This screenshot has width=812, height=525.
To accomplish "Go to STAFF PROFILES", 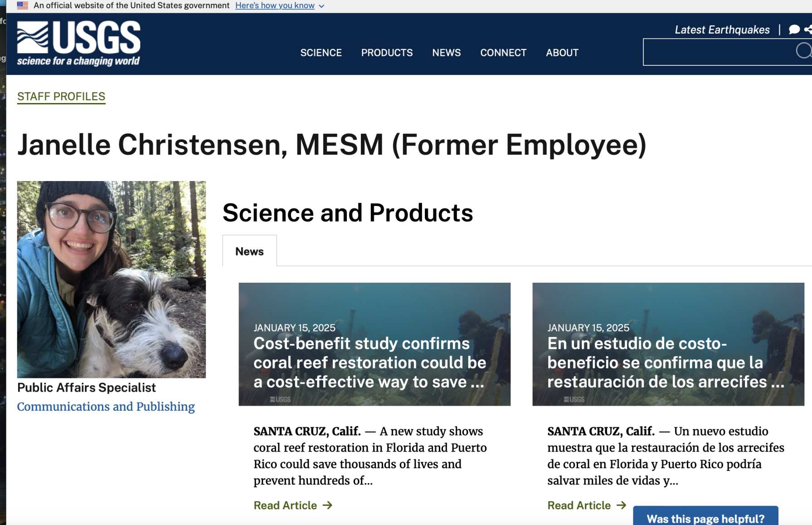I will [61, 97].
